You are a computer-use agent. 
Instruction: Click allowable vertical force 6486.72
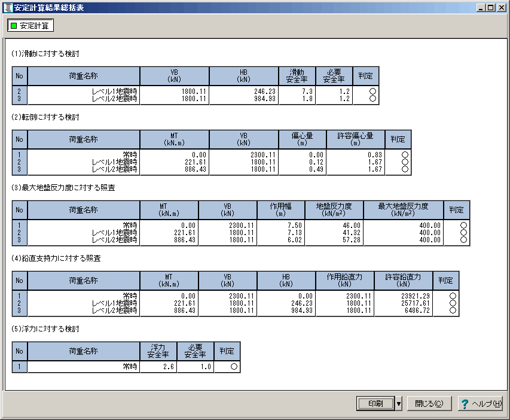tap(417, 311)
